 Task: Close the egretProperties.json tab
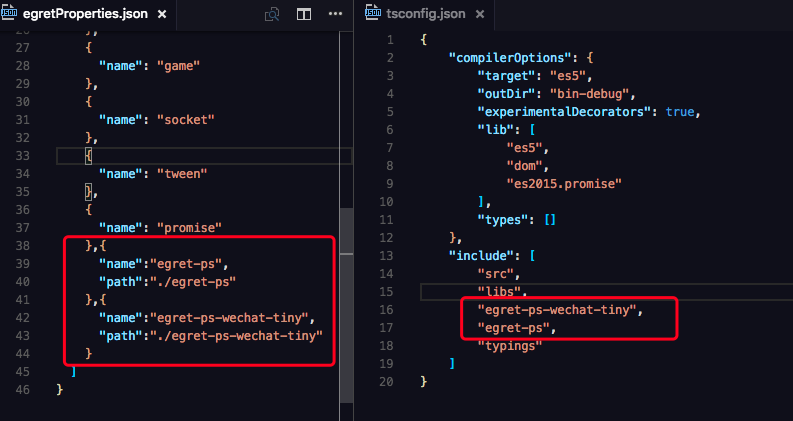(x=161, y=15)
